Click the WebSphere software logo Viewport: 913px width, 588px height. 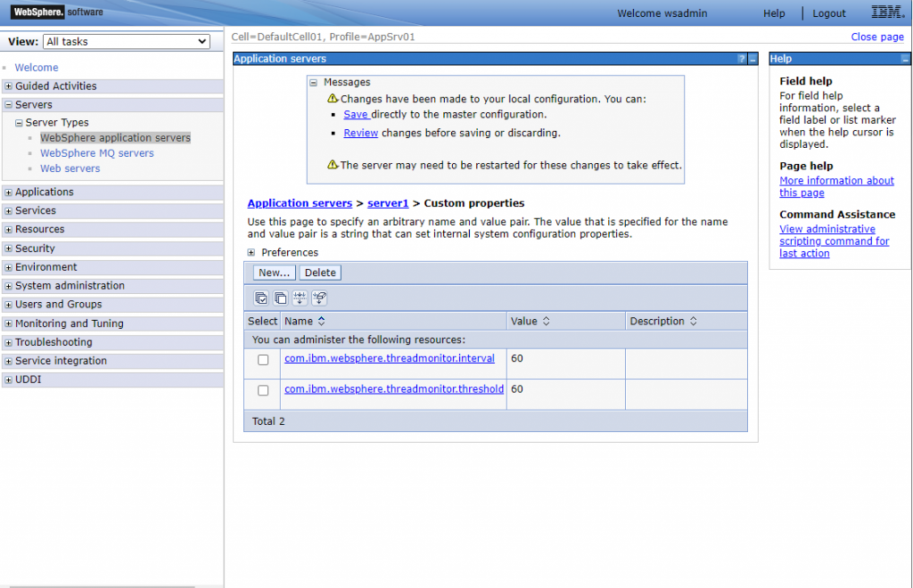(x=57, y=12)
